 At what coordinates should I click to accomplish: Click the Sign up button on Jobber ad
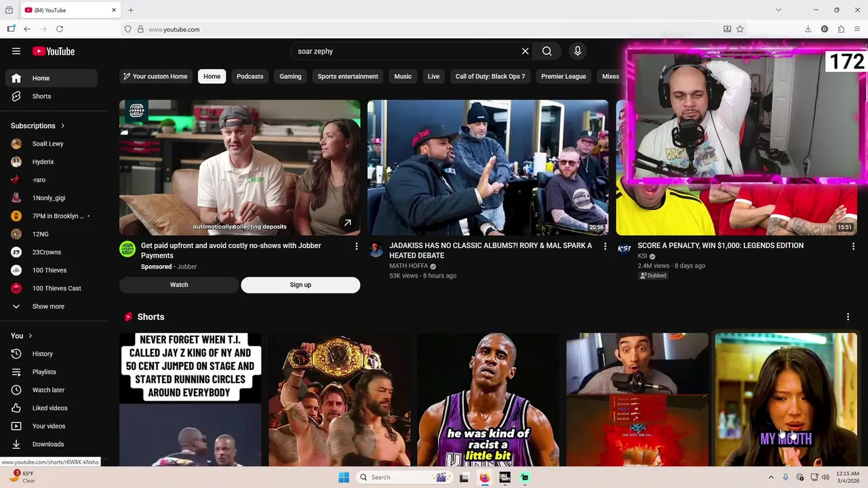[300, 285]
